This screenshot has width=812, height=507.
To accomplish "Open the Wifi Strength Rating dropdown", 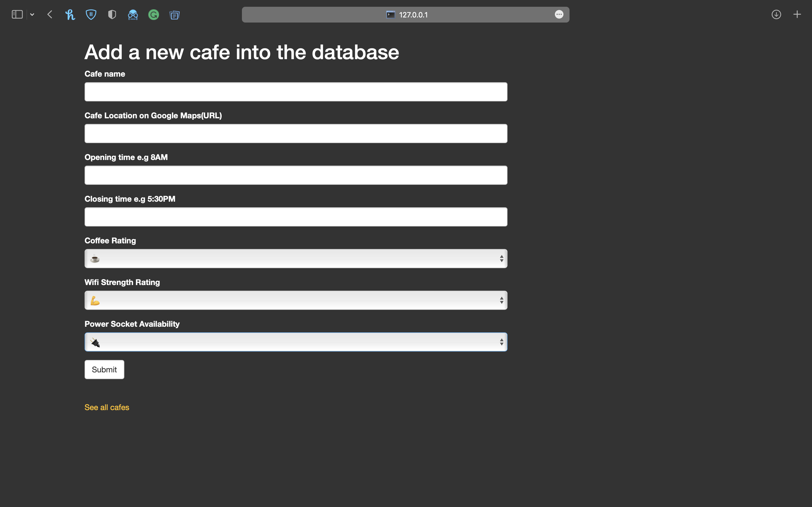I will point(295,300).
